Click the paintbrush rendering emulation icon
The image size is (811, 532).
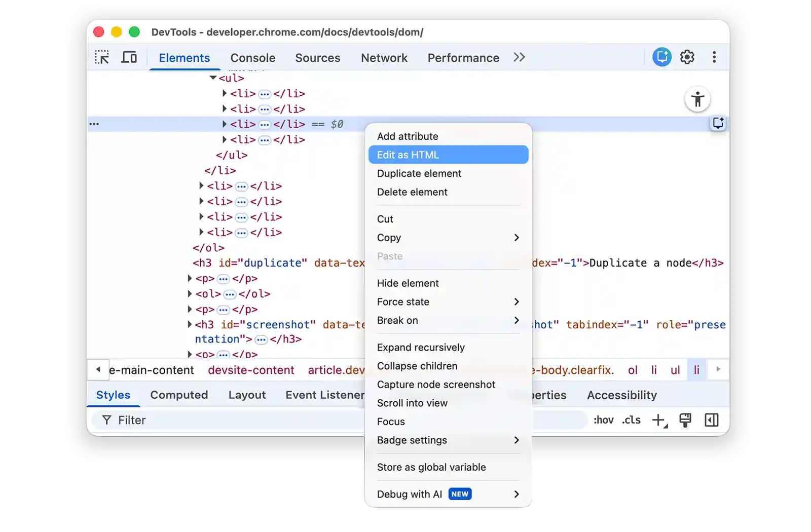[686, 420]
